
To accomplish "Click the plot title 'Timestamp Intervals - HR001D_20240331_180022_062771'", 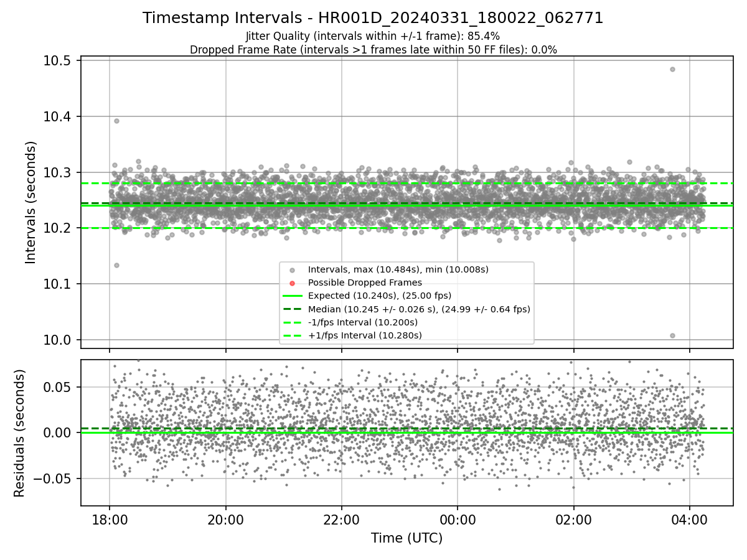I will click(373, 18).
